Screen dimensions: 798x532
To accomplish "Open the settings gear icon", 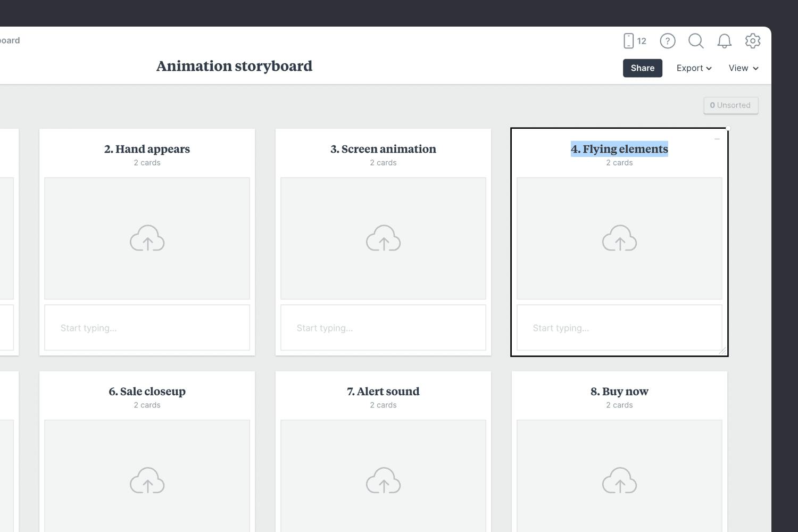I will click(x=753, y=41).
